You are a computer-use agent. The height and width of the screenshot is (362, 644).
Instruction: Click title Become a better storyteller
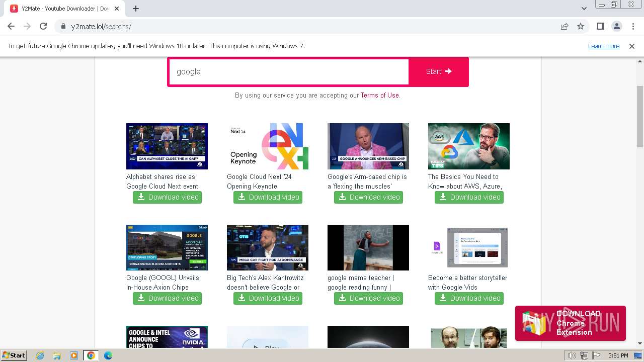468,283
